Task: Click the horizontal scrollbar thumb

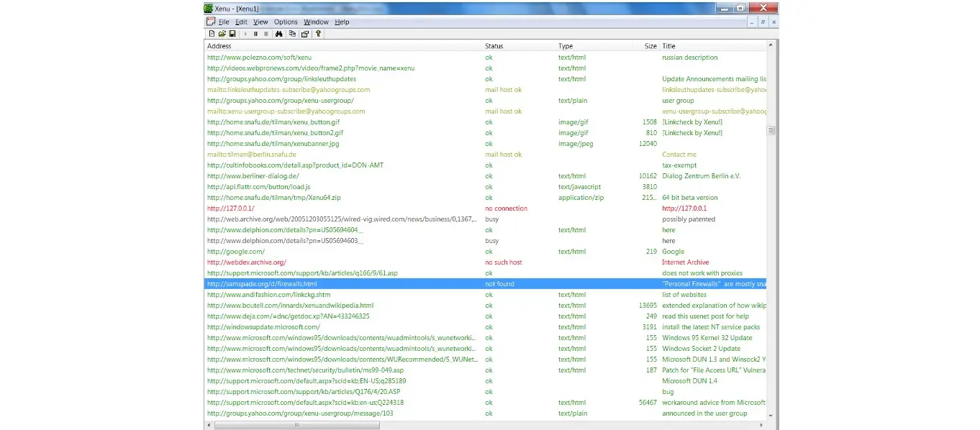Action: pos(296,425)
